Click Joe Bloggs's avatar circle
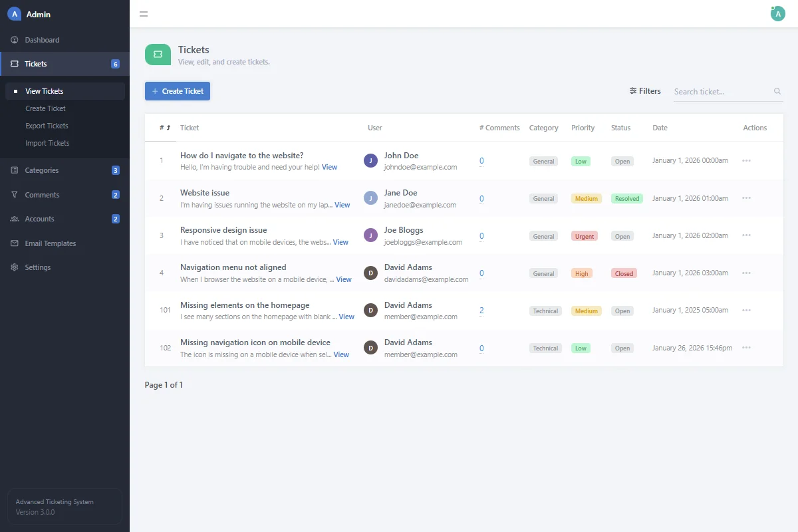Screen dimensions: 798x532 370,235
